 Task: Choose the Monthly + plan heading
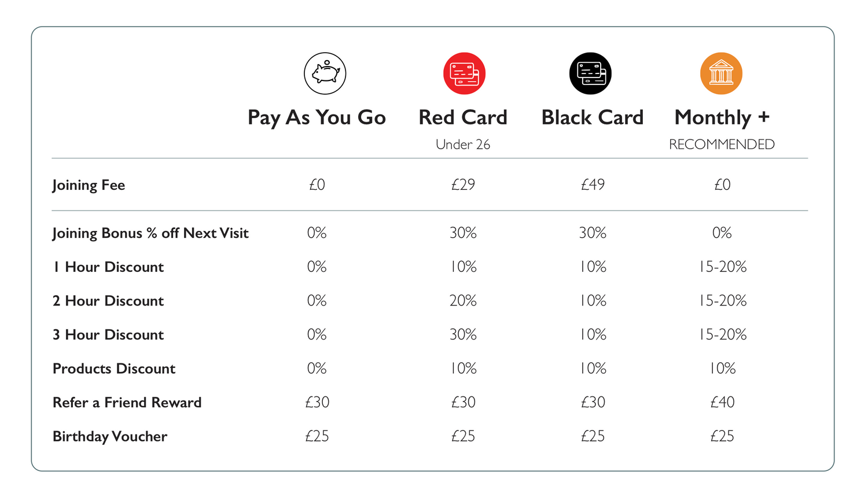tap(722, 117)
